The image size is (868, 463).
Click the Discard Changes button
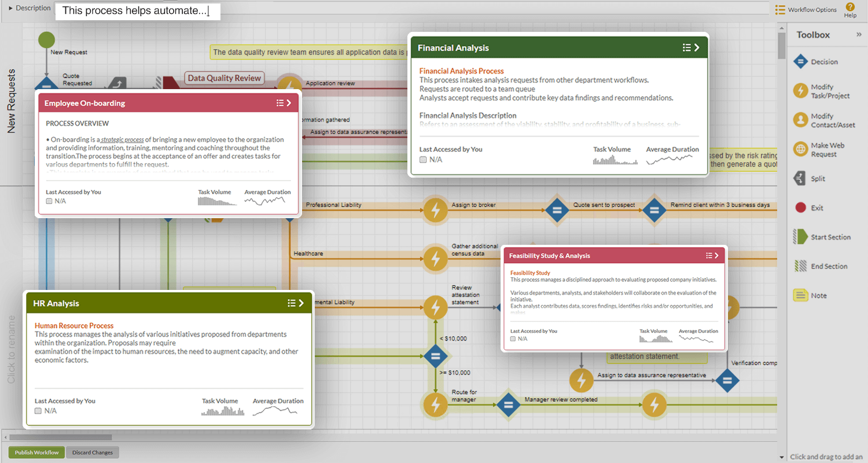click(x=92, y=452)
